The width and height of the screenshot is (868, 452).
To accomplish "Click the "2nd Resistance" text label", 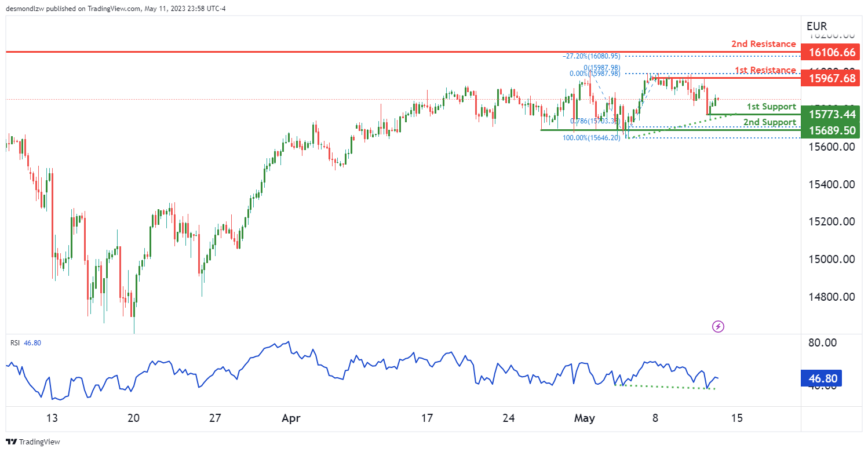I will (763, 44).
